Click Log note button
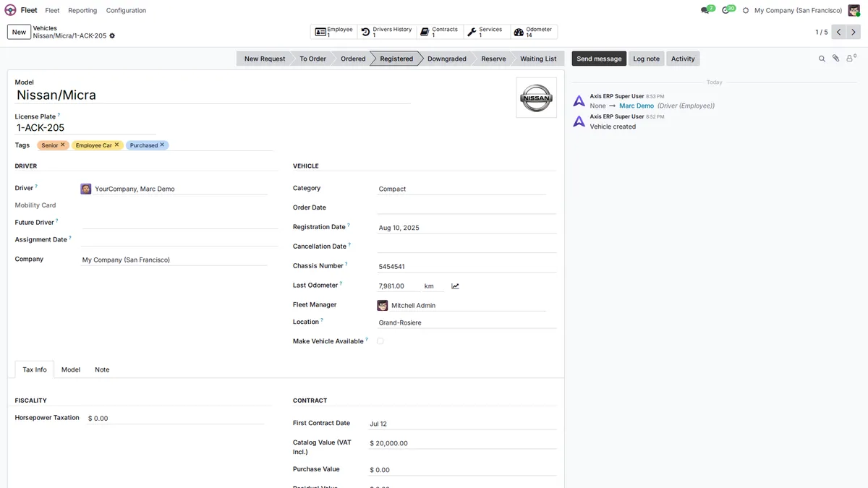This screenshot has width=868, height=488. (x=647, y=59)
